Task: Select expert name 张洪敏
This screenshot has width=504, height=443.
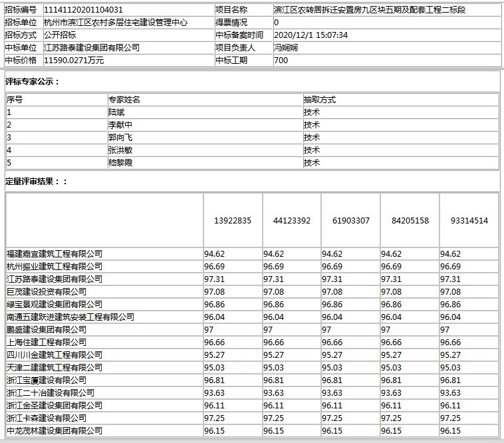Action: (120, 150)
